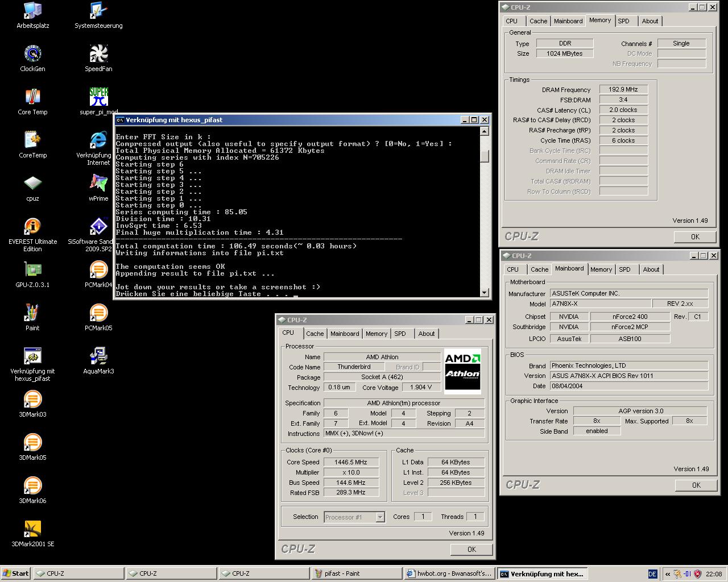Select SPD tab in CPU window
The height and width of the screenshot is (582, 728).
click(x=400, y=334)
